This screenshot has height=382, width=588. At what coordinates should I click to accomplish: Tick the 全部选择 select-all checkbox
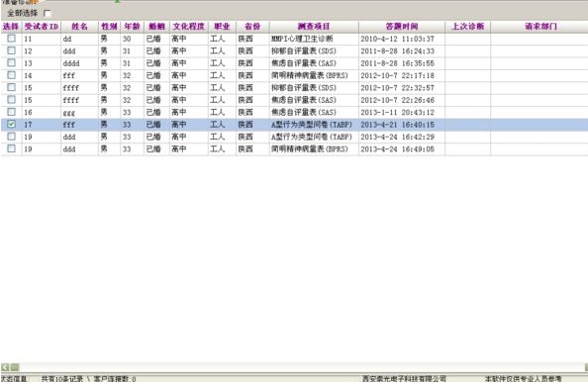[48, 14]
